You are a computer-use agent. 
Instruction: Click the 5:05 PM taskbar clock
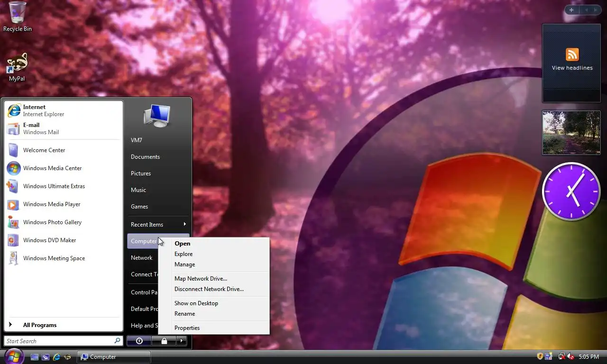(x=589, y=357)
